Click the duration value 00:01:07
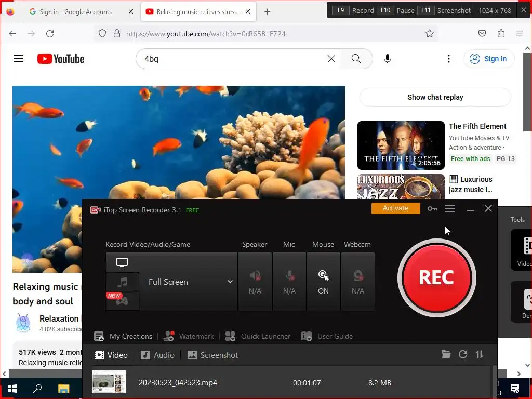Screen dimensions: 532x399 pyautogui.click(x=307, y=383)
